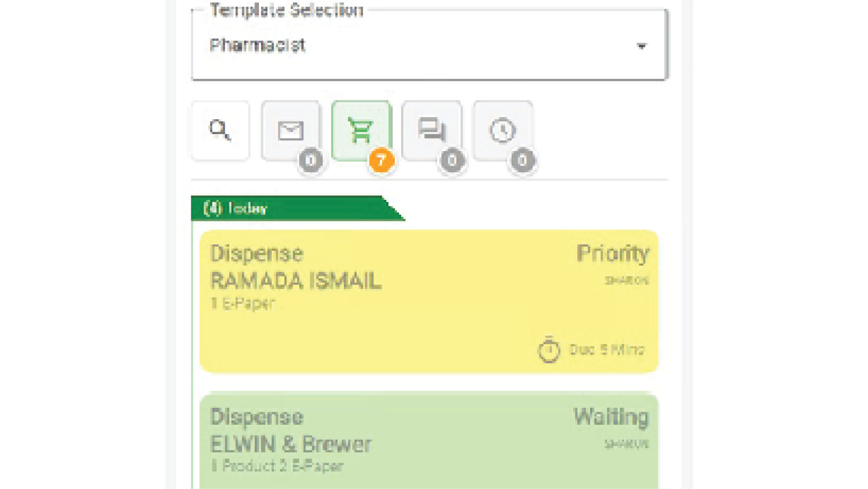The height and width of the screenshot is (489, 868).
Task: Click the clock history icon
Action: (502, 131)
